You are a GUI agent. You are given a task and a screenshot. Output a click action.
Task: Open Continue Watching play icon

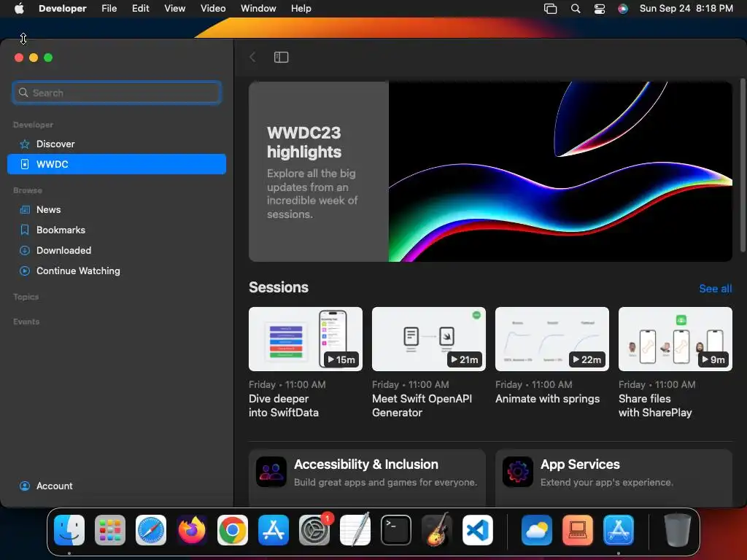(25, 271)
